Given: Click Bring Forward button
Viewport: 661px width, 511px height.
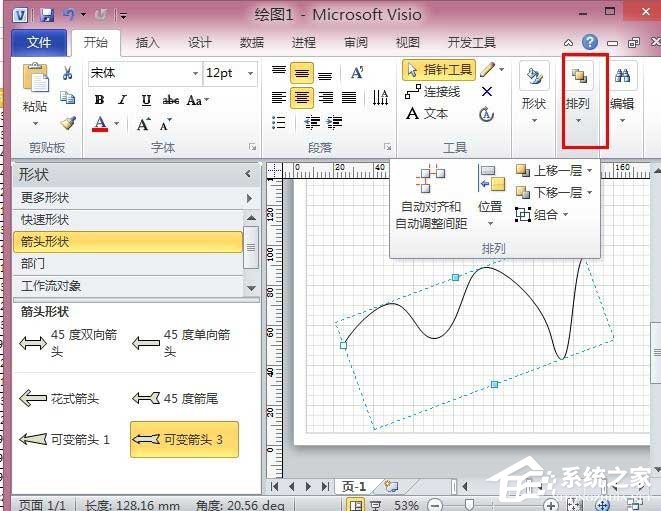Looking at the screenshot, I should [x=549, y=170].
